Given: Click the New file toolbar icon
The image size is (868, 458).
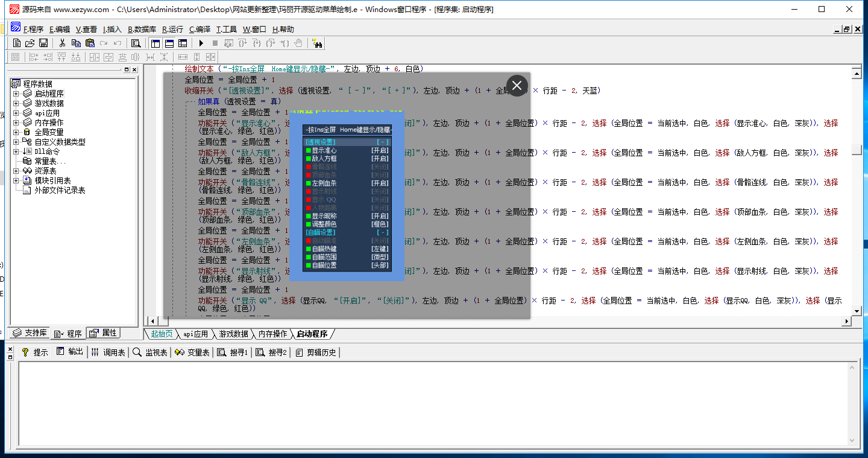Looking at the screenshot, I should pyautogui.click(x=17, y=43).
